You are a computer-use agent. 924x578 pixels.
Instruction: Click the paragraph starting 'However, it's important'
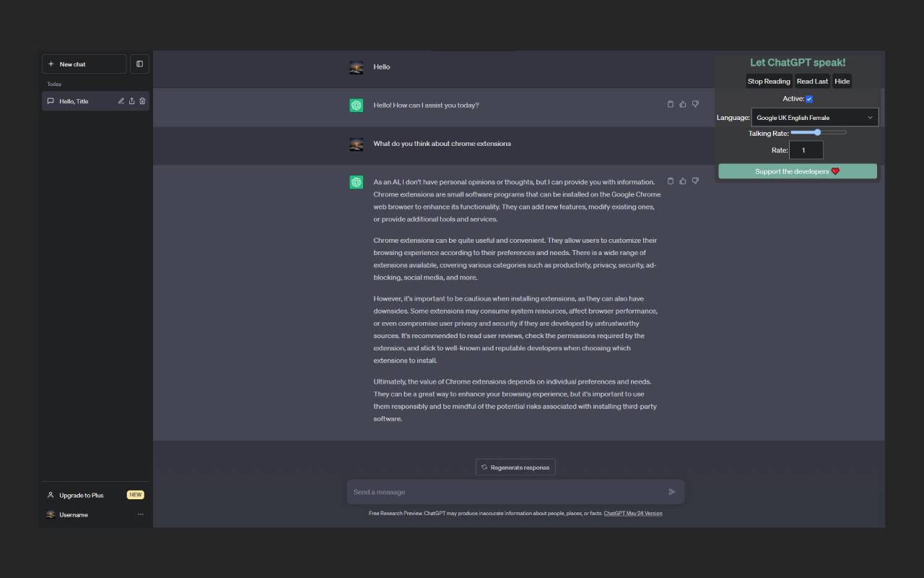pyautogui.click(x=517, y=329)
